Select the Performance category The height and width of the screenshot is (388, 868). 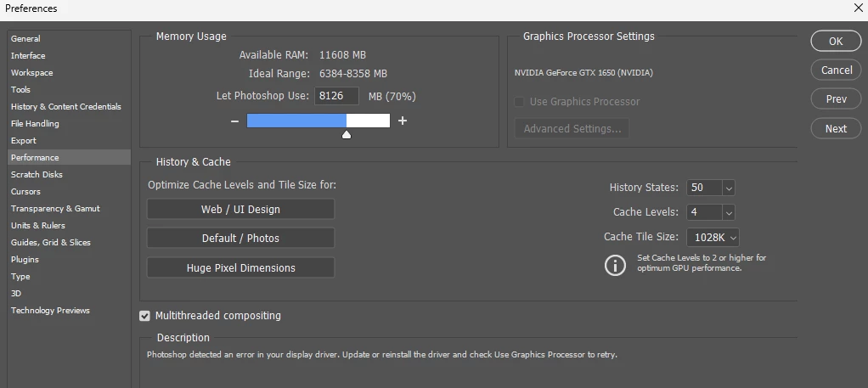point(69,158)
